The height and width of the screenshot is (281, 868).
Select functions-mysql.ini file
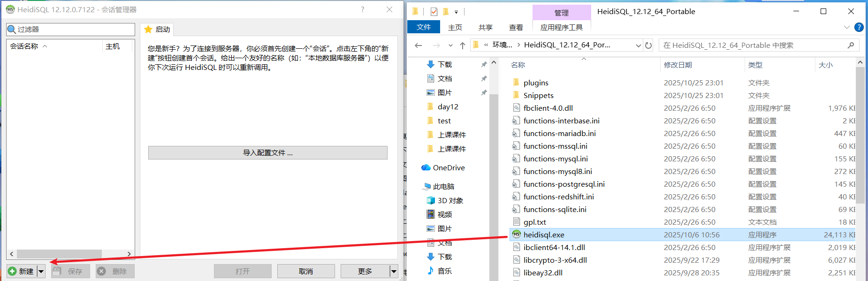click(556, 159)
